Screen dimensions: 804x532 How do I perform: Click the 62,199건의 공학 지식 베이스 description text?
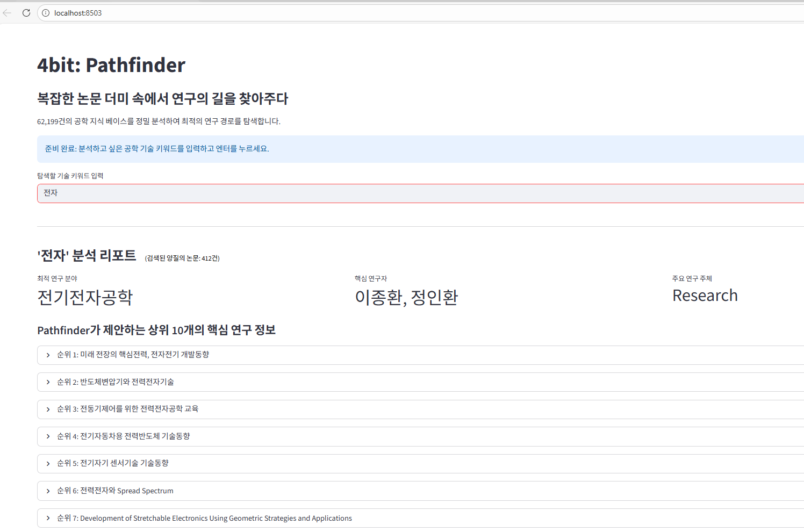(159, 121)
